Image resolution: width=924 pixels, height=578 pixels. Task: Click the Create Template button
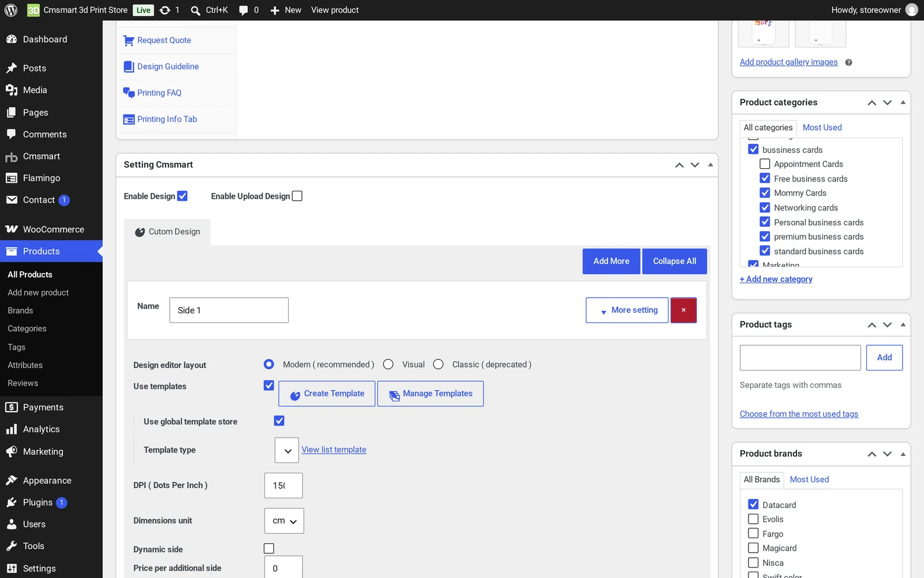click(327, 394)
